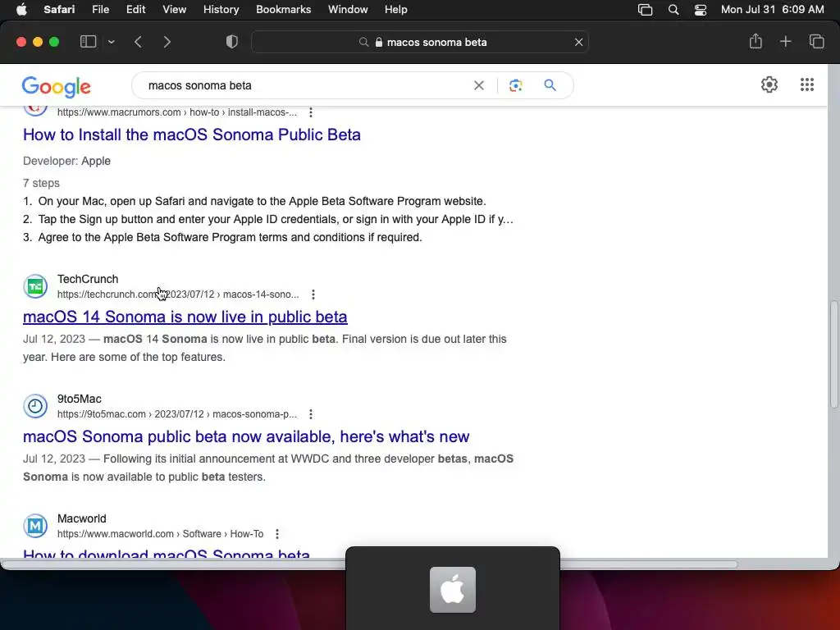Open options for the MacRumors result

pos(311,112)
